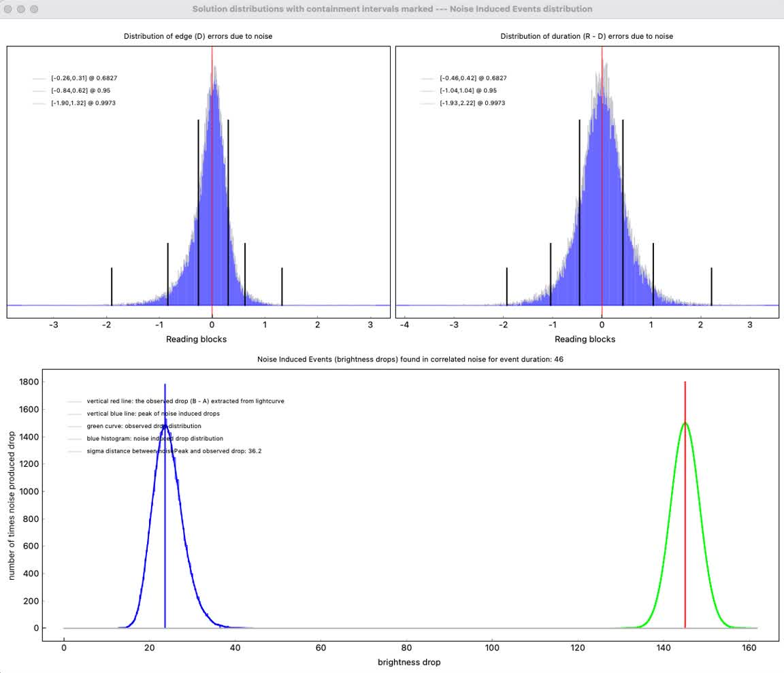Click the sigma distance 36.2 legend entry
The height and width of the screenshot is (673, 784).
(174, 451)
